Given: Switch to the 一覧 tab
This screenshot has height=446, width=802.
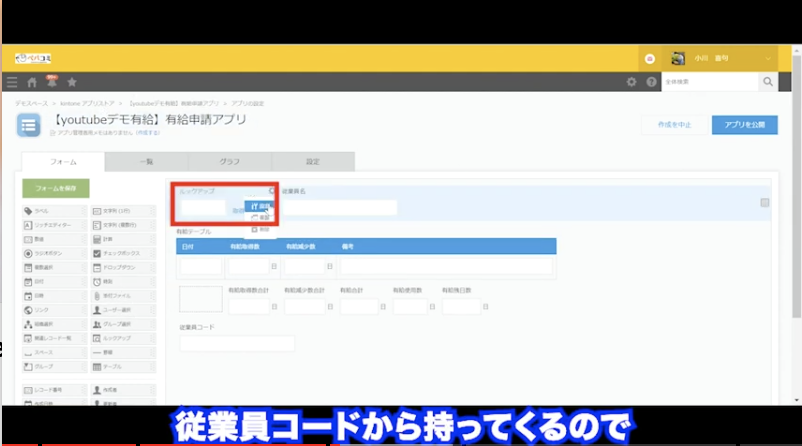Looking at the screenshot, I should [147, 161].
